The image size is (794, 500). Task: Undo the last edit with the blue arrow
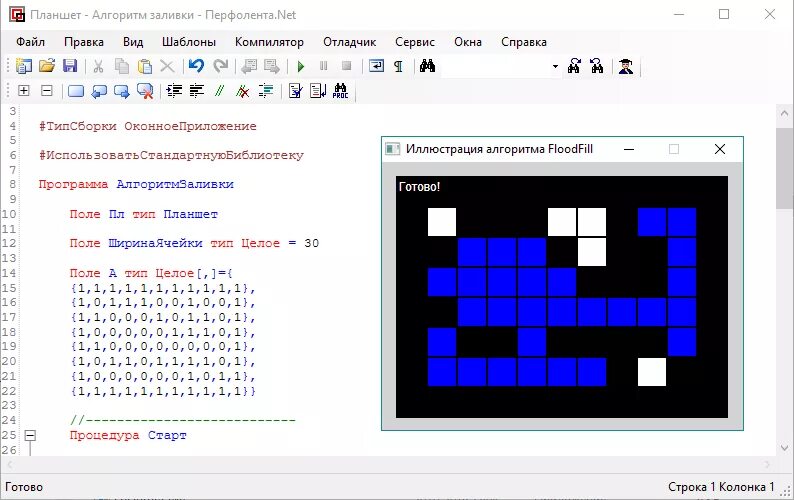coord(196,66)
